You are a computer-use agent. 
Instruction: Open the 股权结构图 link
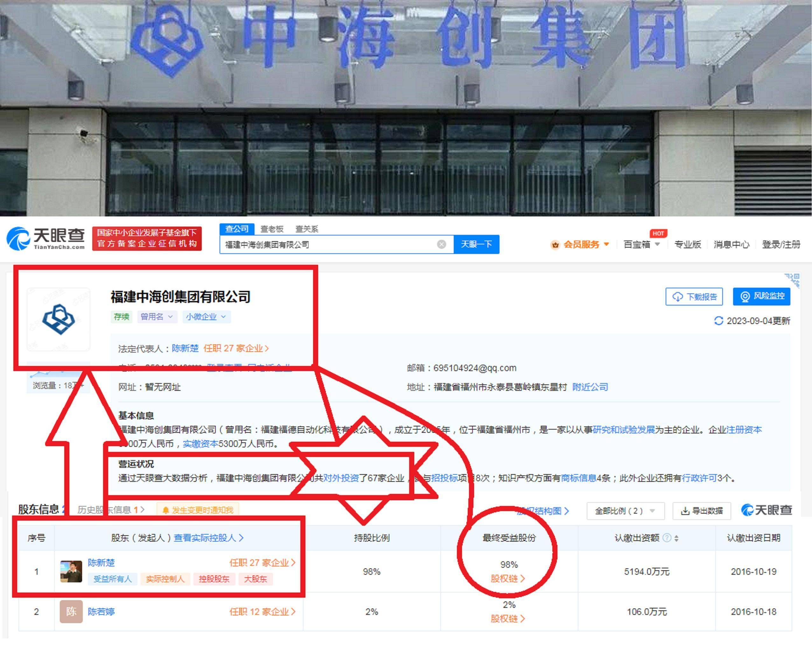[x=543, y=511]
